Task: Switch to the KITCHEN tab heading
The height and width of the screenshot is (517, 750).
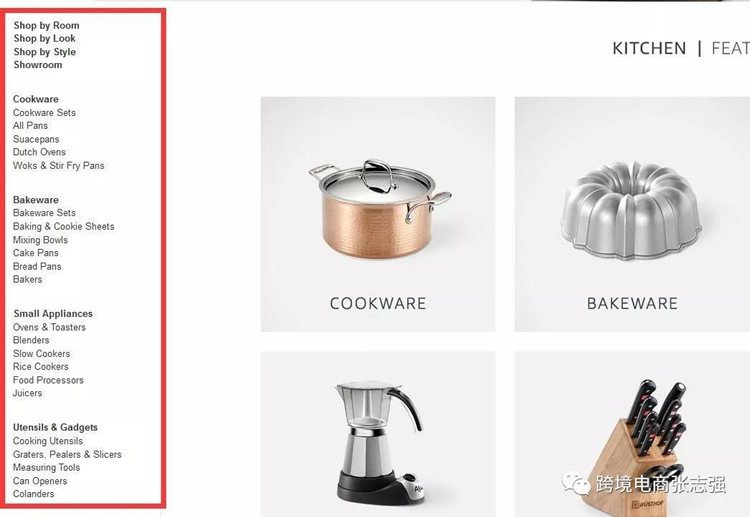Action: pyautogui.click(x=649, y=48)
